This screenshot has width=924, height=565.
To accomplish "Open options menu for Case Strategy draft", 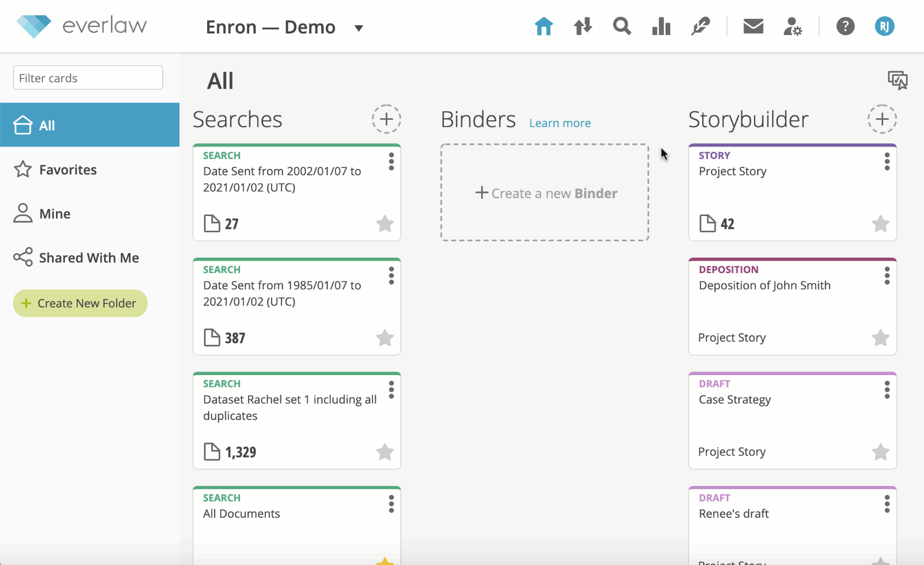I will point(887,390).
